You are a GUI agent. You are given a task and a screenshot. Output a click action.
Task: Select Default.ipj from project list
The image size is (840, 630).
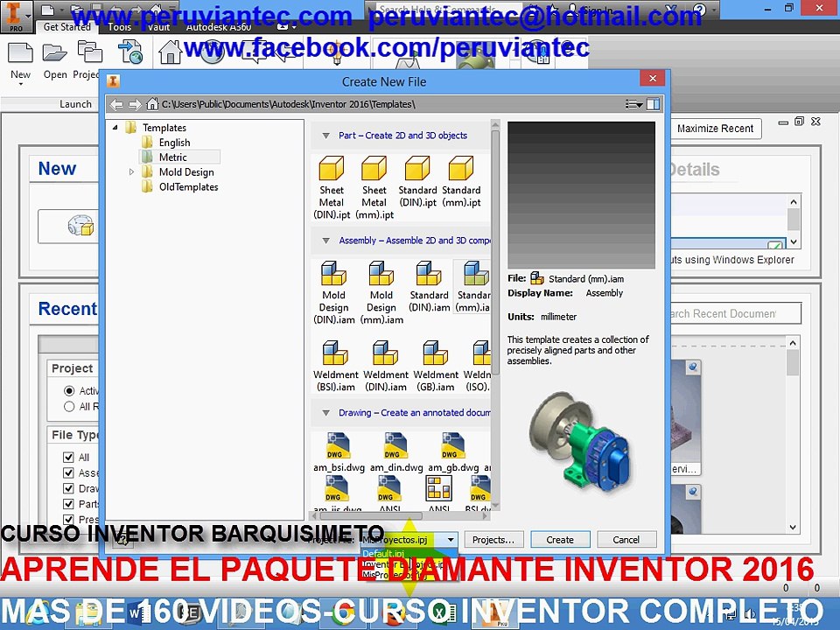click(409, 553)
